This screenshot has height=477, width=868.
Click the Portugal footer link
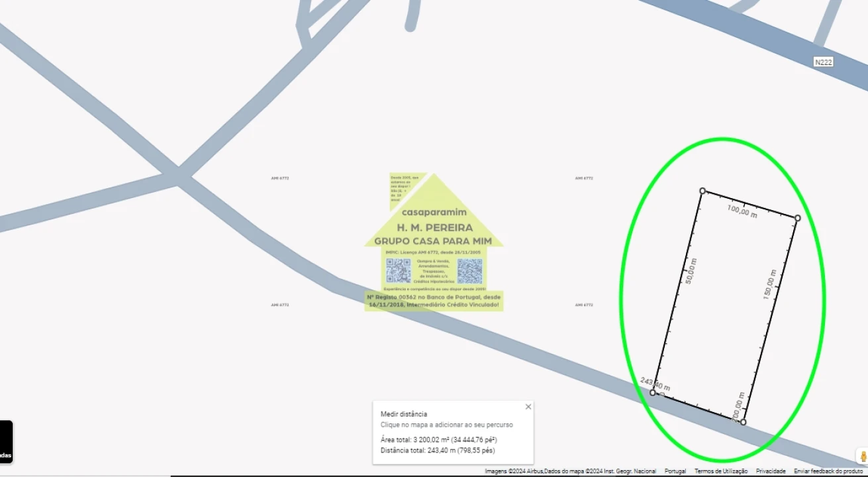coord(675,471)
